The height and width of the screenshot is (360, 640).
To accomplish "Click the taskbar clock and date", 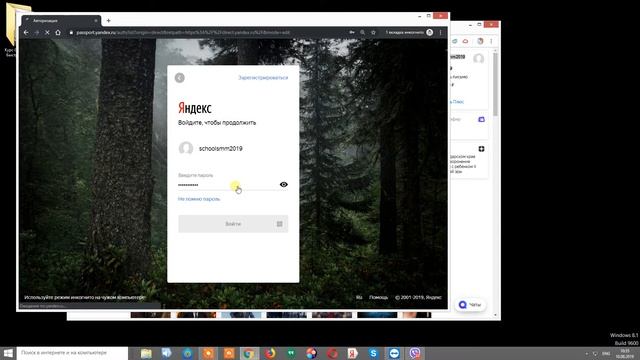I will 624,353.
